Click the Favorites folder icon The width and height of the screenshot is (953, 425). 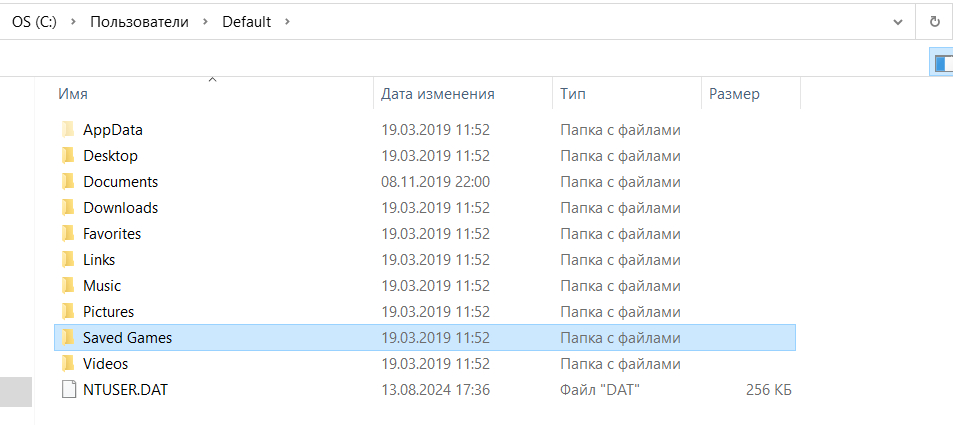click(x=68, y=233)
